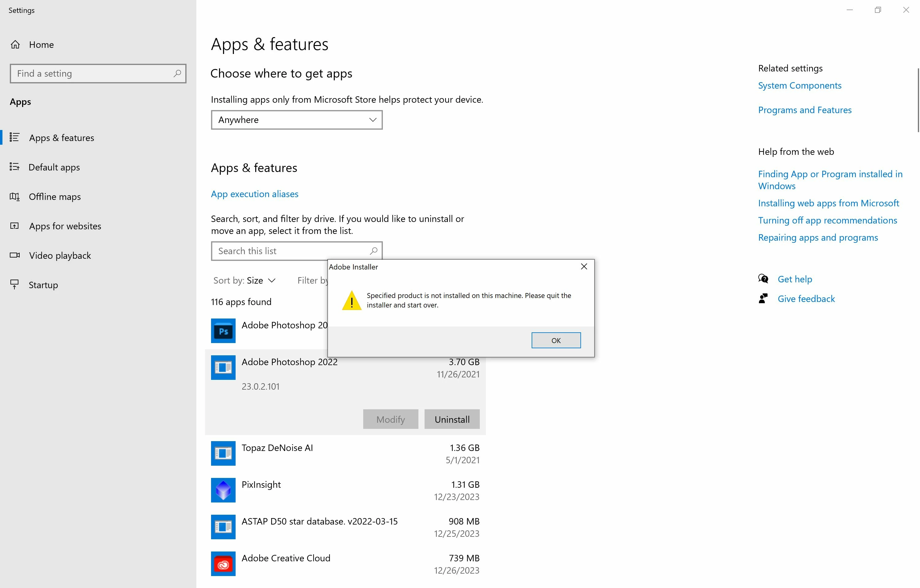Open the Video playback settings page
The image size is (920, 588).
click(60, 255)
